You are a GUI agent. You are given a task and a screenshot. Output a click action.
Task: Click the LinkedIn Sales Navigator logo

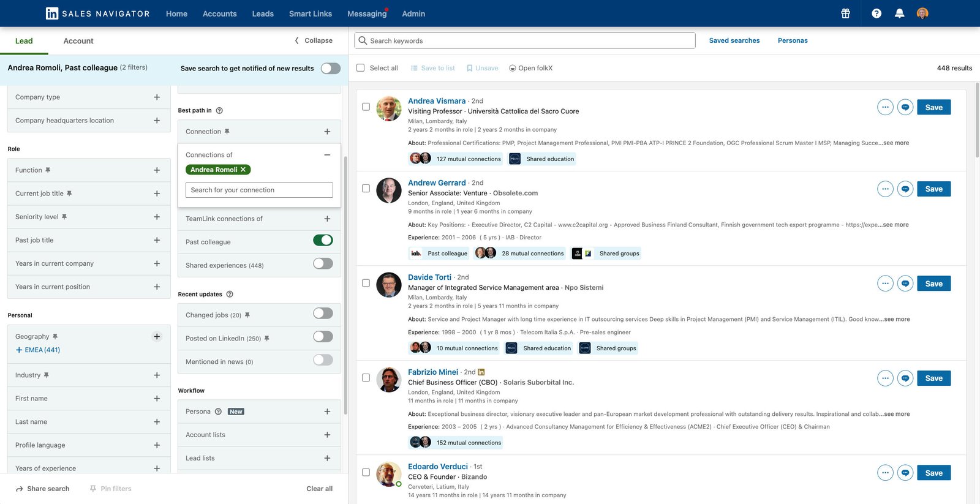[97, 13]
